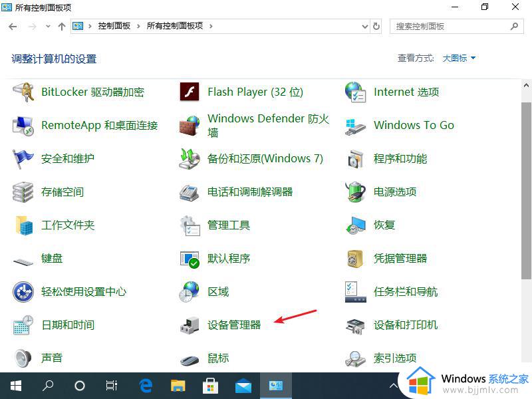Open the BitLocker drive encryption icon

[23, 92]
